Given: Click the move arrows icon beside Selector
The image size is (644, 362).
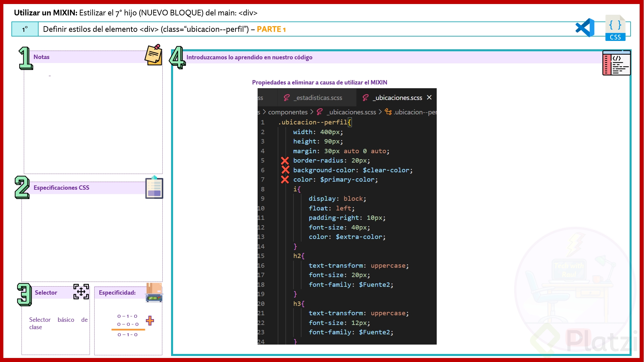Looking at the screenshot, I should click(x=80, y=292).
